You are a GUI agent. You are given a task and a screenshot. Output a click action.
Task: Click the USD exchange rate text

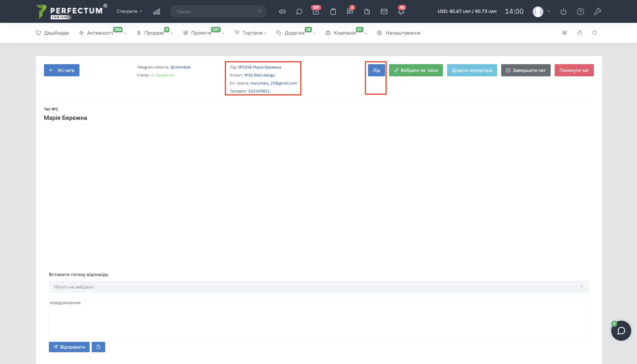[467, 11]
